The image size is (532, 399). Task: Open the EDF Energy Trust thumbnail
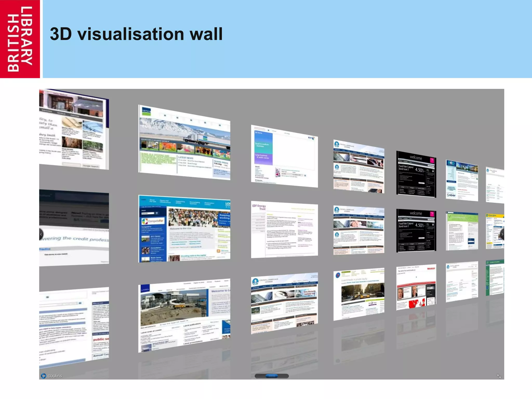[x=284, y=229]
